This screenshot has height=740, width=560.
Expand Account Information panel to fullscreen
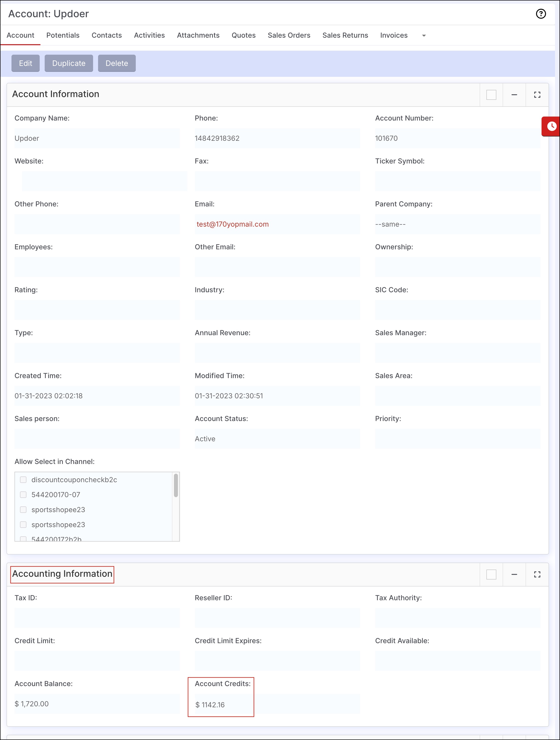click(537, 95)
